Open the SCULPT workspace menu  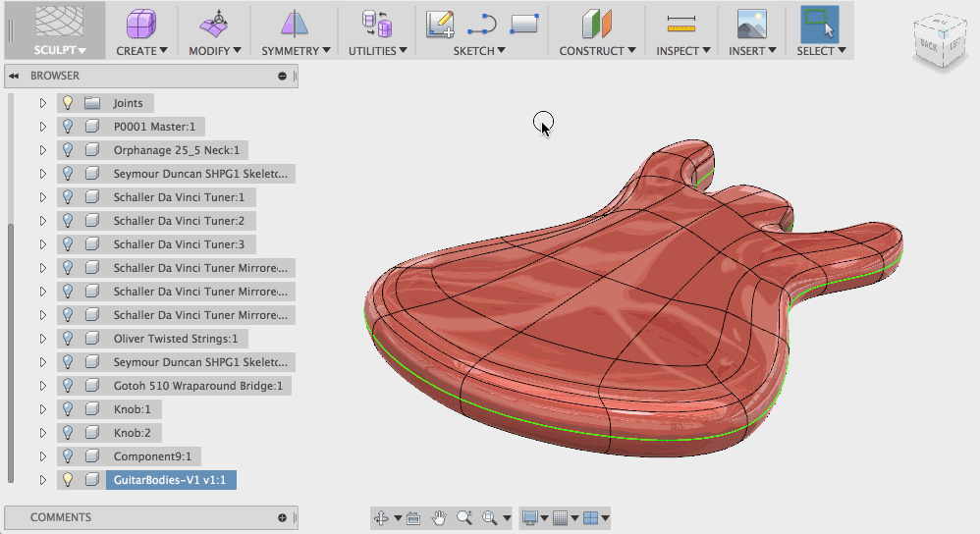60,50
